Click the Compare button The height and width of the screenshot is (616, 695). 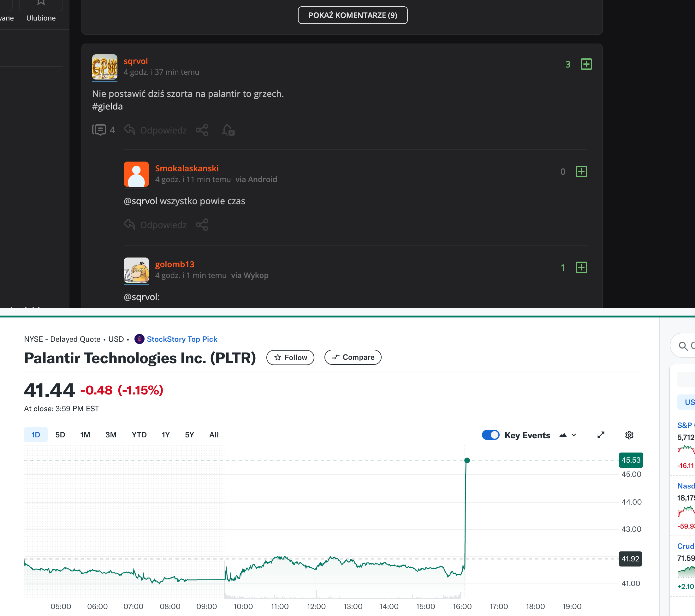coord(353,357)
